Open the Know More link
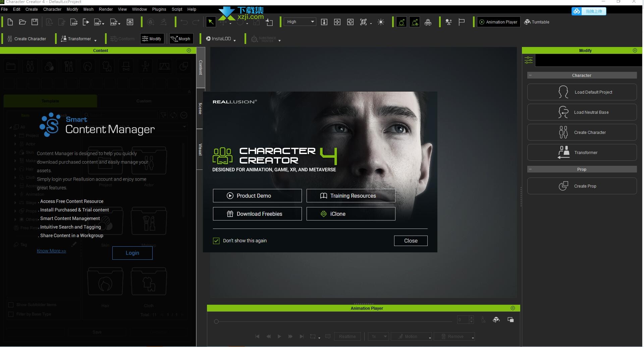The width and height of the screenshot is (644, 347). coord(51,251)
